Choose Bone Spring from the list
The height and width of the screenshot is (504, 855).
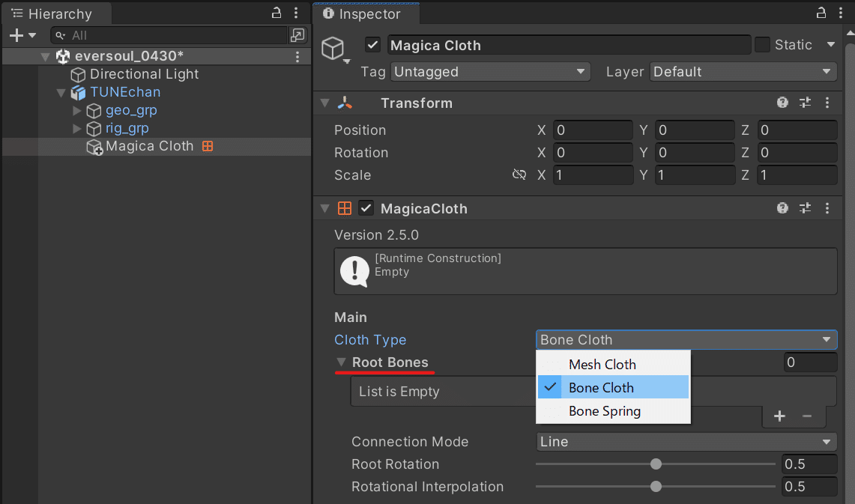pyautogui.click(x=614, y=411)
